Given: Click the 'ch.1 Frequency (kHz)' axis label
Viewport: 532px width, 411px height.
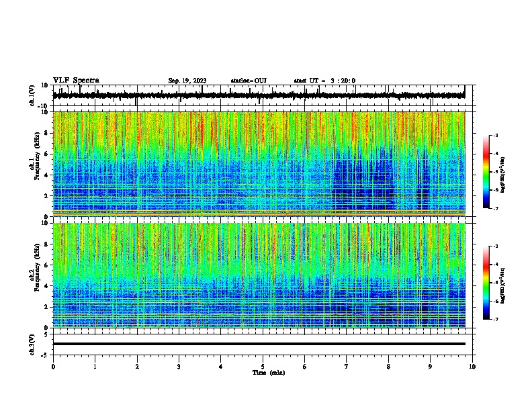Looking at the screenshot, I should click(x=35, y=157).
